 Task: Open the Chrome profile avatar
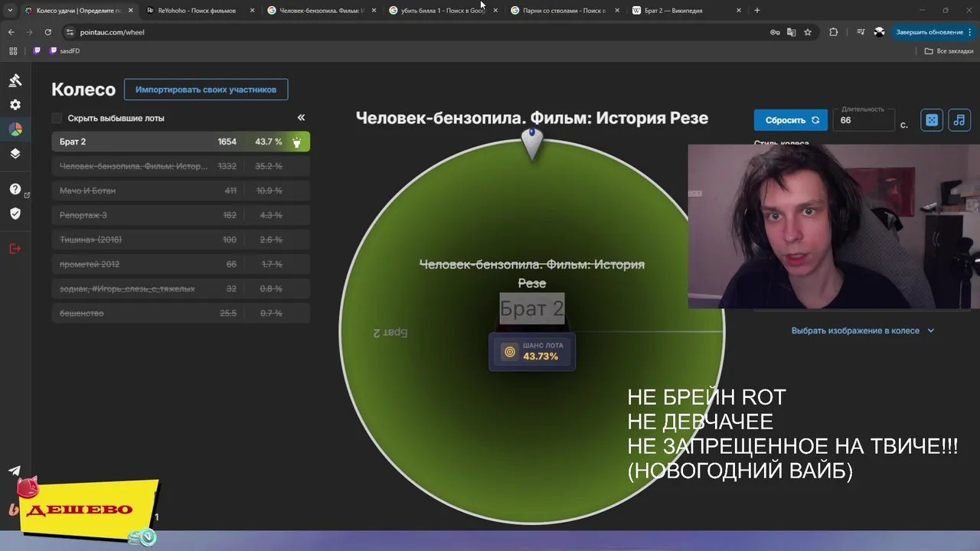(x=879, y=32)
